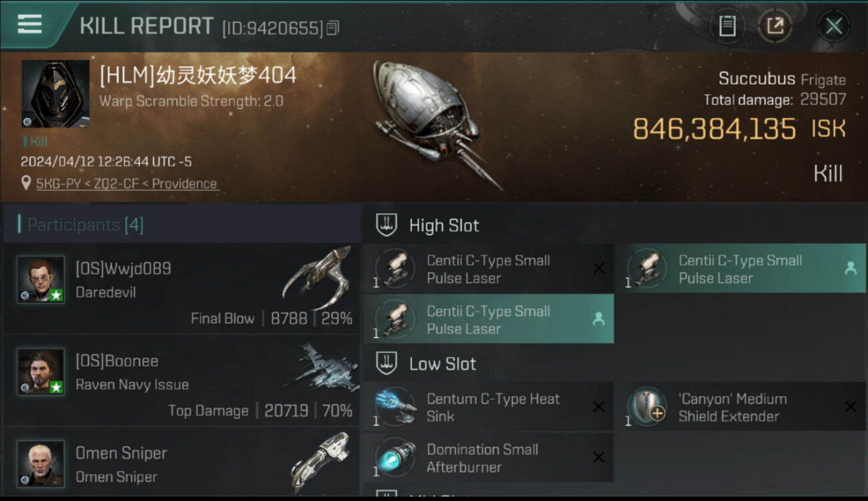Select Domination Small Afterburner module
The width and height of the screenshot is (868, 501).
pyautogui.click(x=488, y=458)
